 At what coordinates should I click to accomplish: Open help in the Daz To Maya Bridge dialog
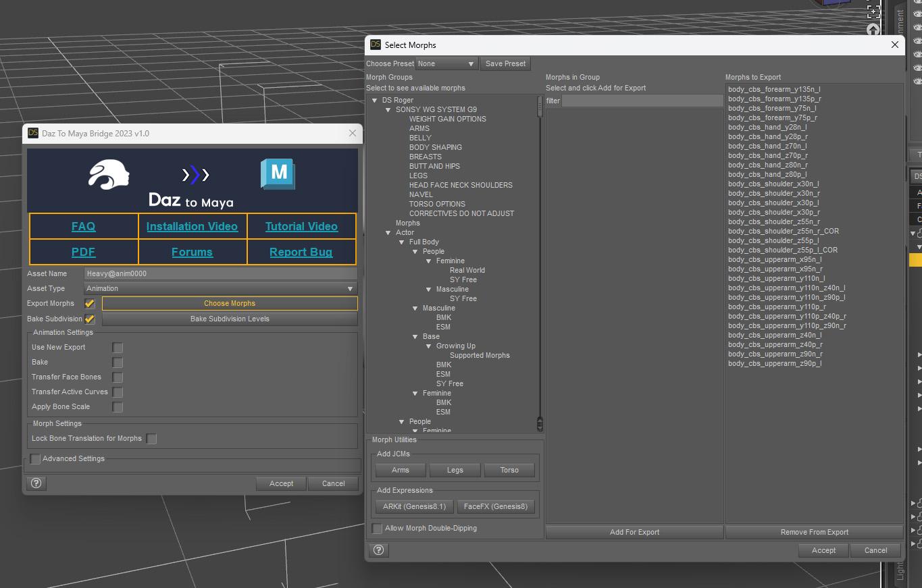(36, 483)
